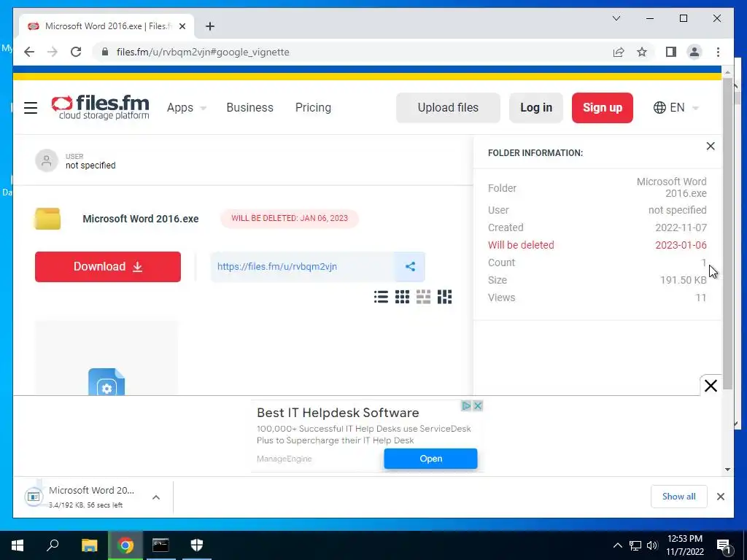
Task: Click the file thumbnail with gear icon
Action: 107,358
